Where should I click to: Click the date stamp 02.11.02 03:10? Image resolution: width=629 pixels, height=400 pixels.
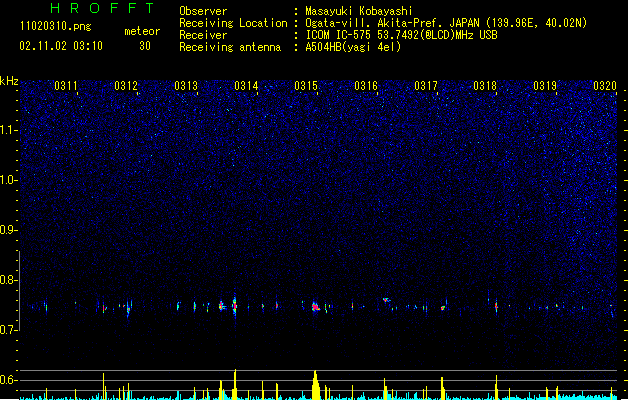pyautogui.click(x=61, y=46)
